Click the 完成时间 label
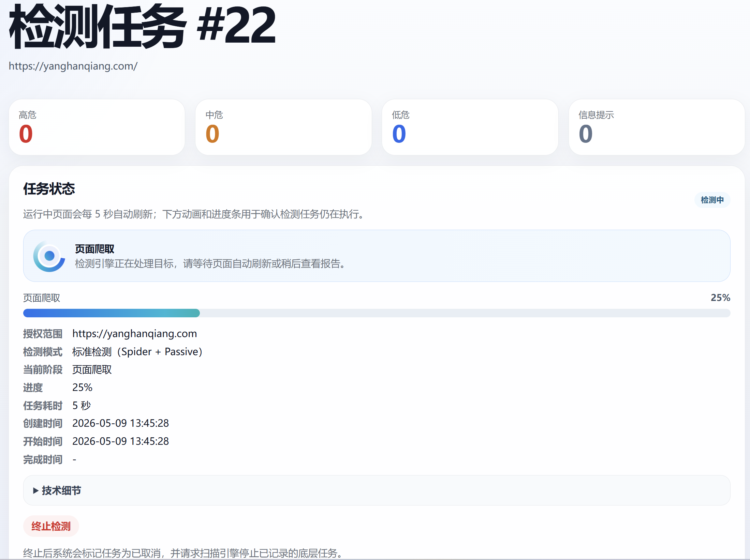This screenshot has height=560, width=750. [x=43, y=459]
